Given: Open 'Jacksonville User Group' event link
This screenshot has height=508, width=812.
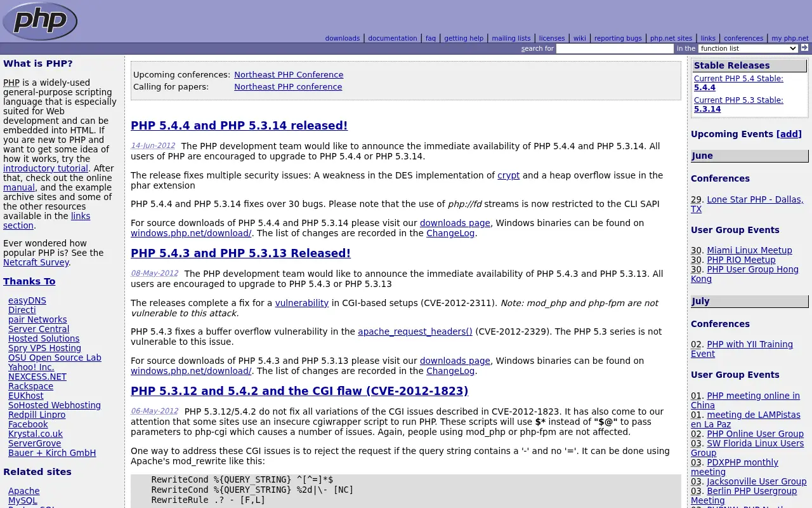Looking at the screenshot, I should pyautogui.click(x=757, y=481).
